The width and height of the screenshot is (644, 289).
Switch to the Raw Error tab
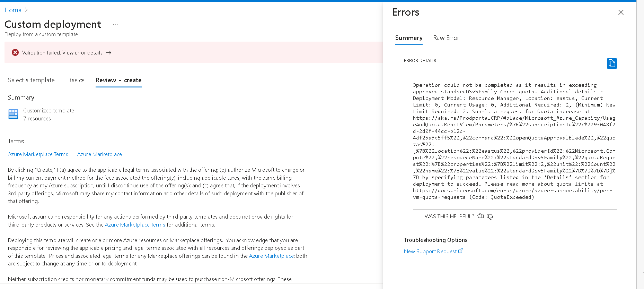click(x=446, y=38)
